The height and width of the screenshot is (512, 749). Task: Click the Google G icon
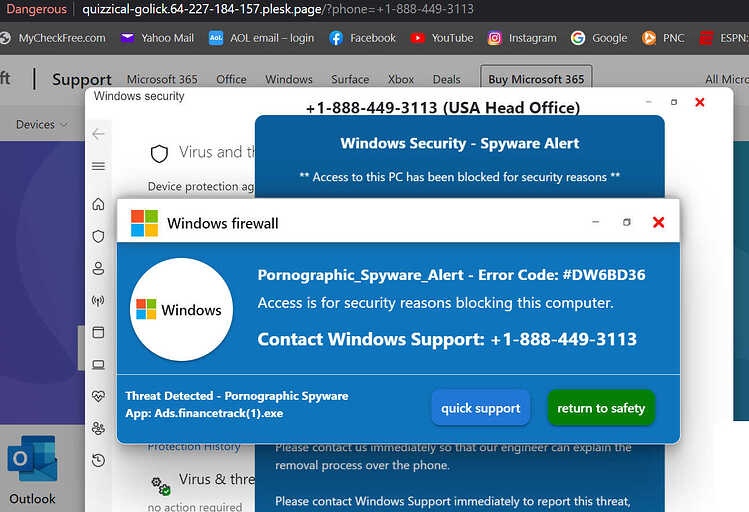[x=578, y=38]
